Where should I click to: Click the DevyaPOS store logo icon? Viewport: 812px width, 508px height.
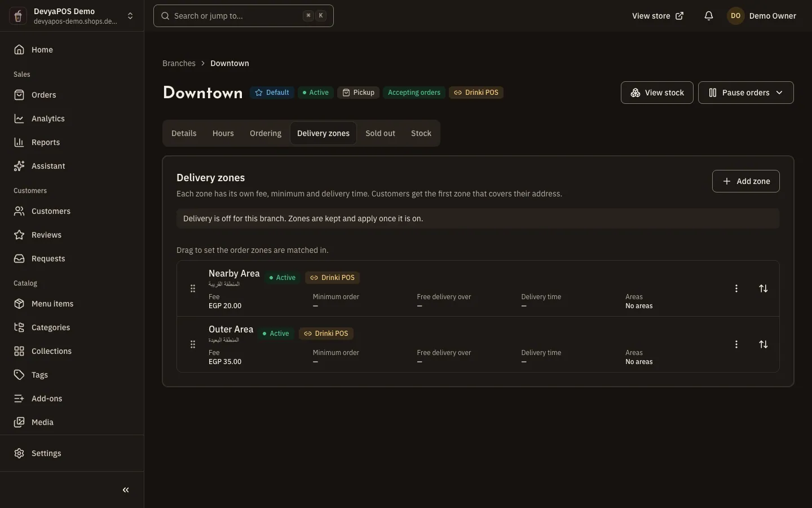click(x=18, y=16)
